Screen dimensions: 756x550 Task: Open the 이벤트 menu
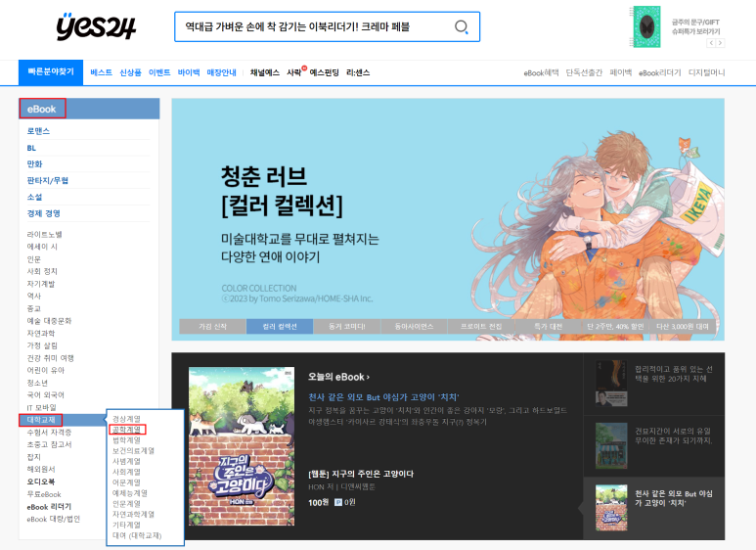pos(159,72)
